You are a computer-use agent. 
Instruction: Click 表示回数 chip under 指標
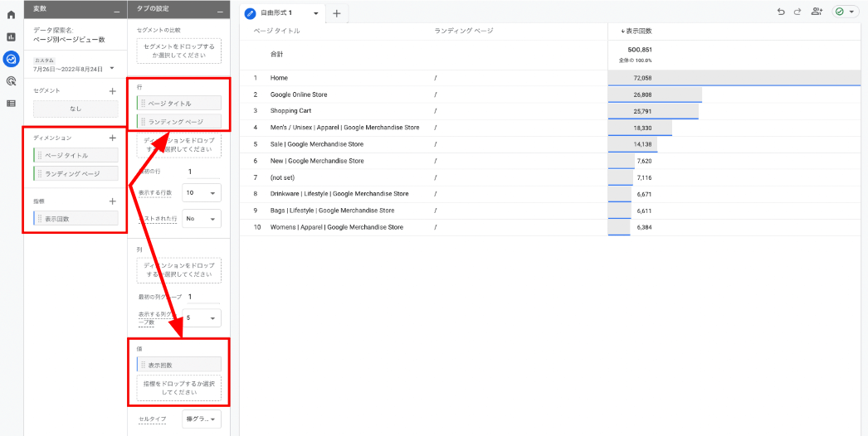coord(76,219)
